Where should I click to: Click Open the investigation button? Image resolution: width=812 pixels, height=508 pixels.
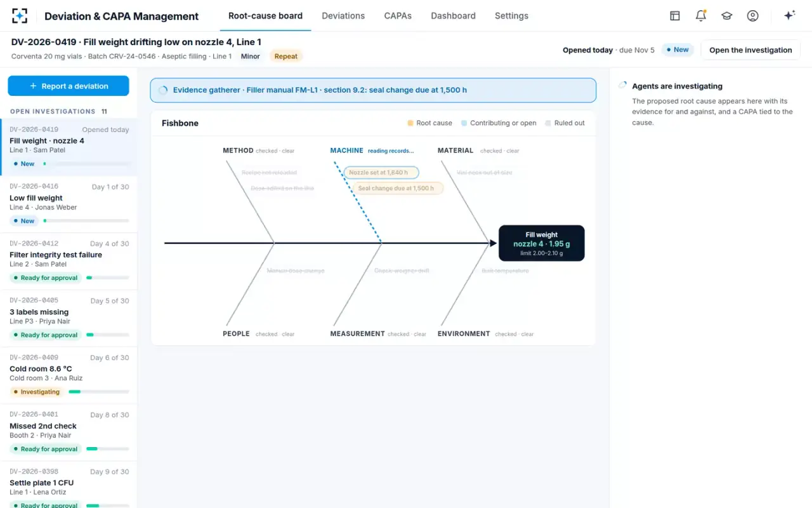click(750, 50)
